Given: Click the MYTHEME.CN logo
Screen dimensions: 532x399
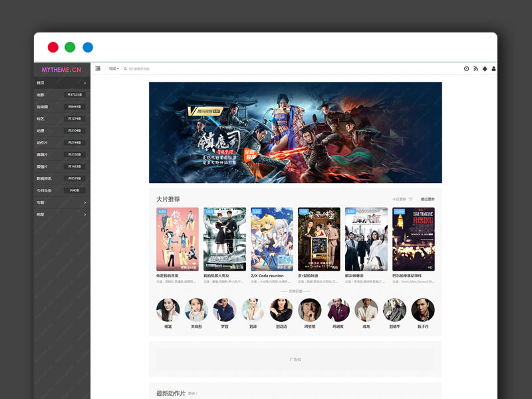Looking at the screenshot, I should (61, 69).
